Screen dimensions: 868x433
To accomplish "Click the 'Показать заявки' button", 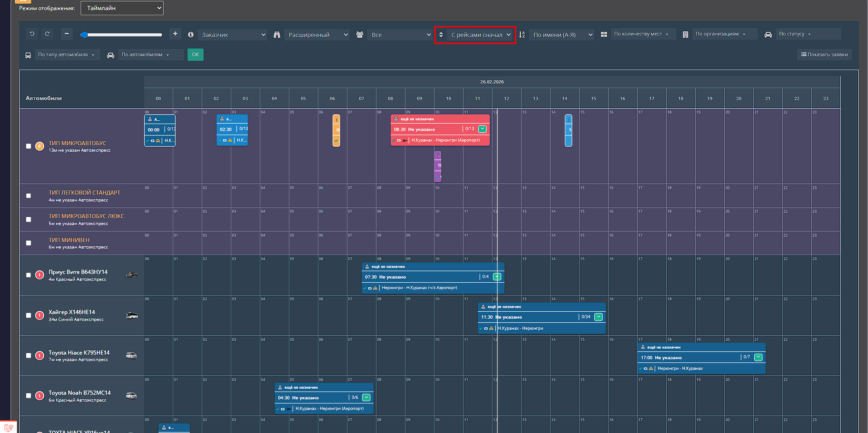I will click(824, 54).
